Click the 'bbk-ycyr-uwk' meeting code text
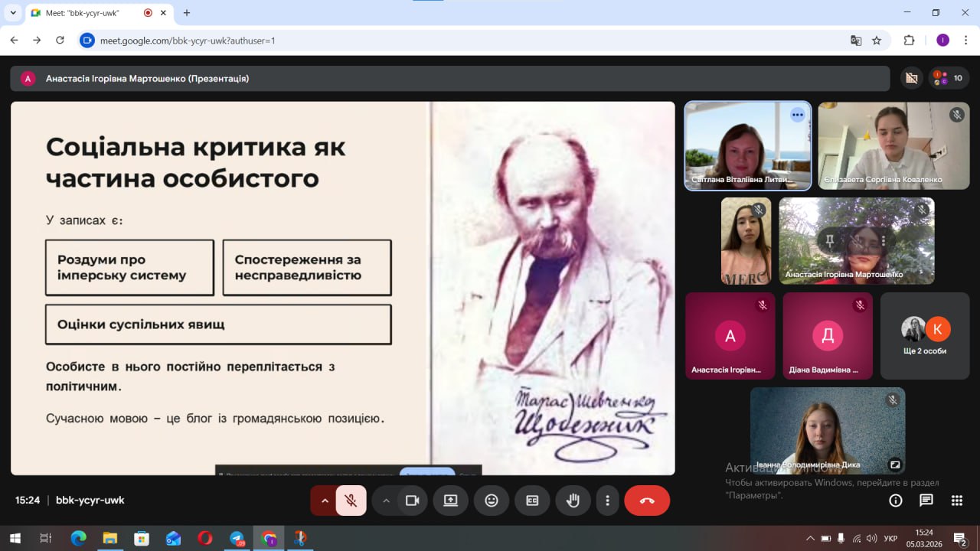Screen dimensions: 980x551 [90, 500]
